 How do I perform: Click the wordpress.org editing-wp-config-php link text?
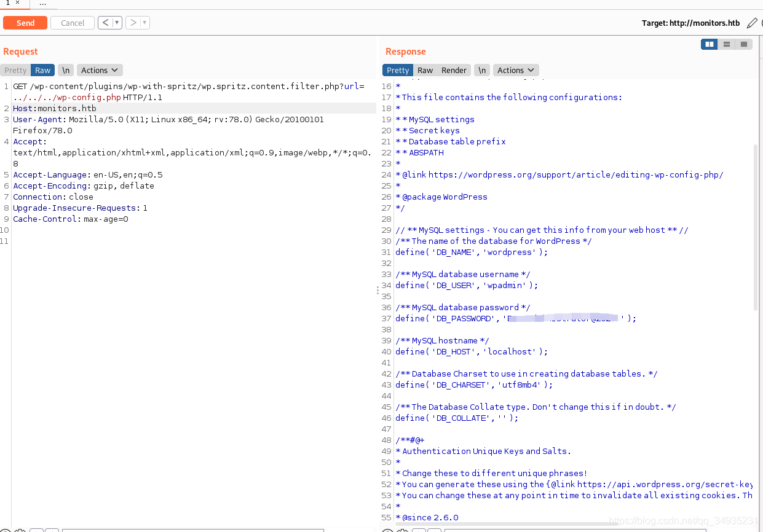click(x=575, y=175)
